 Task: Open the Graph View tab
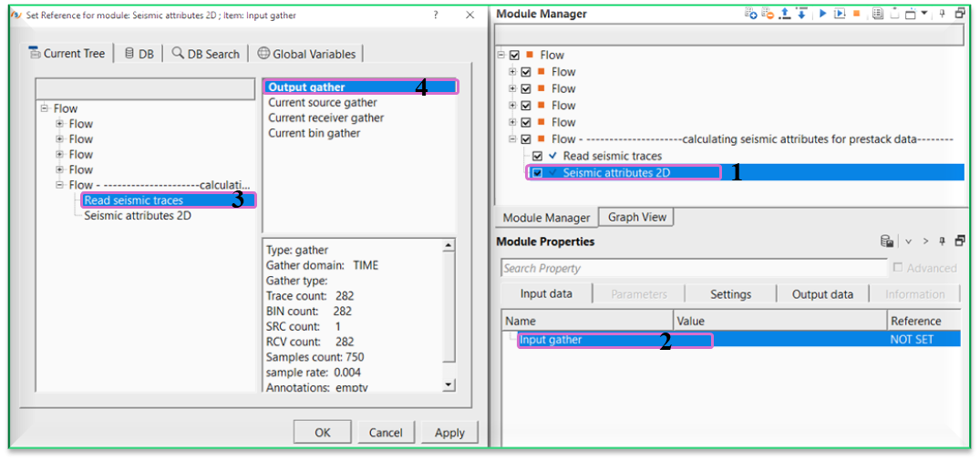click(x=636, y=218)
